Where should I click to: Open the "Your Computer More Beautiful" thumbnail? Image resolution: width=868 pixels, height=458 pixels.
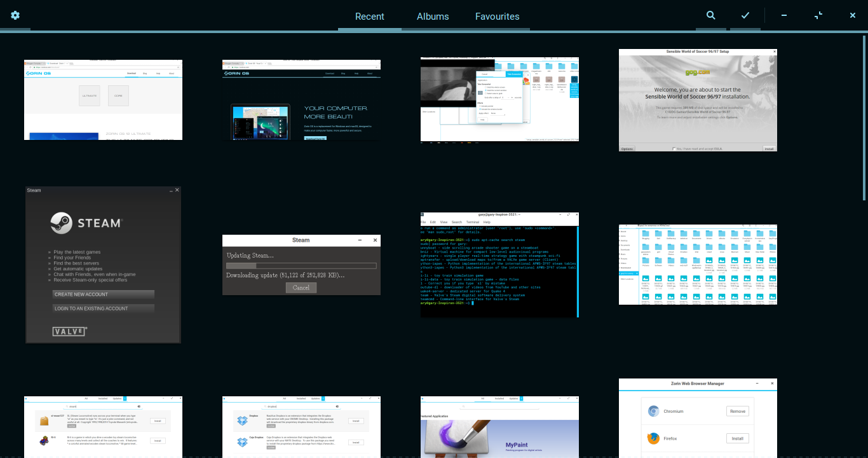tap(301, 100)
